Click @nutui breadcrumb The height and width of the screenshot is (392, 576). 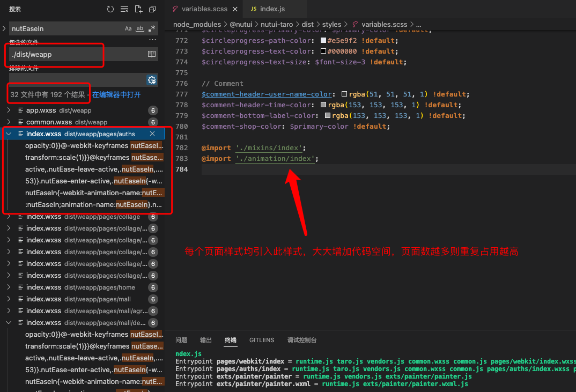pyautogui.click(x=241, y=24)
